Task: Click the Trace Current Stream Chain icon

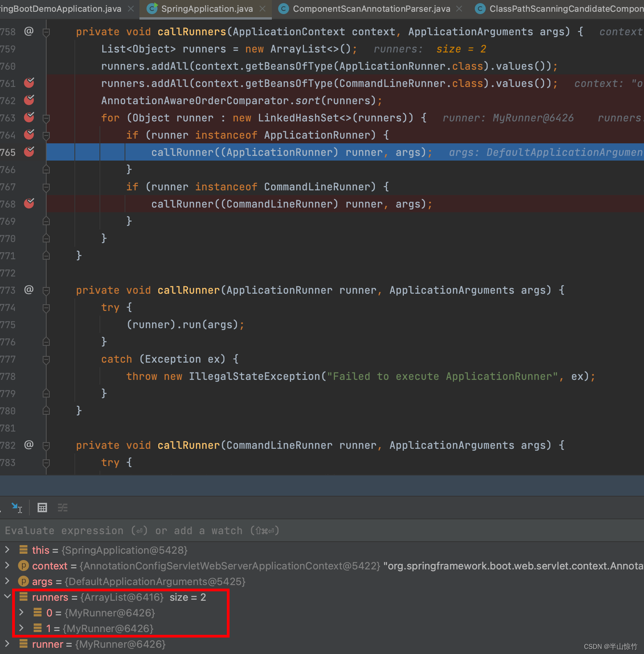Action: click(x=63, y=508)
